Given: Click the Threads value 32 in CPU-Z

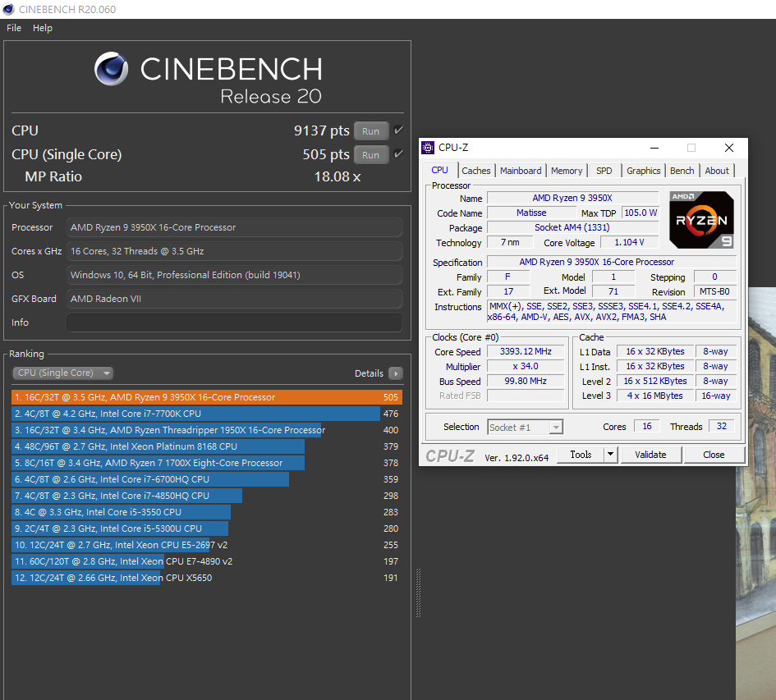Looking at the screenshot, I should click(x=722, y=426).
